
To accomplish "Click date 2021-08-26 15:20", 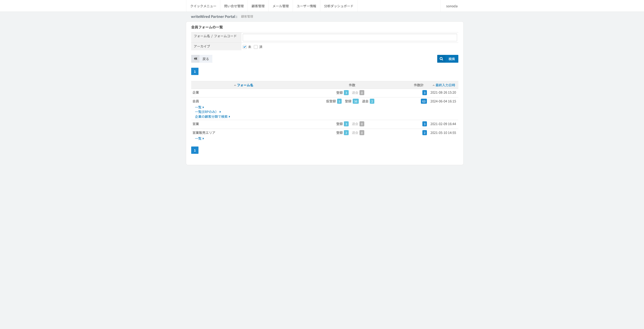I will click(443, 92).
